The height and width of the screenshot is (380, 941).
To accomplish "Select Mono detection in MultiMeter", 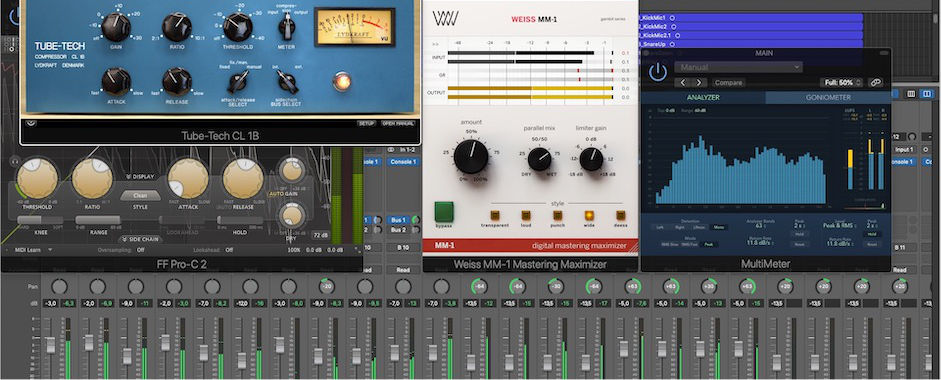I will coord(718,227).
